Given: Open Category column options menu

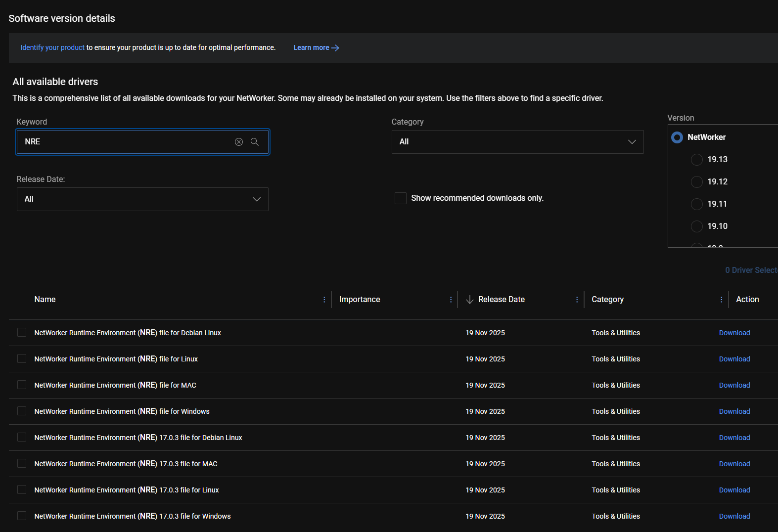Looking at the screenshot, I should coord(721,300).
